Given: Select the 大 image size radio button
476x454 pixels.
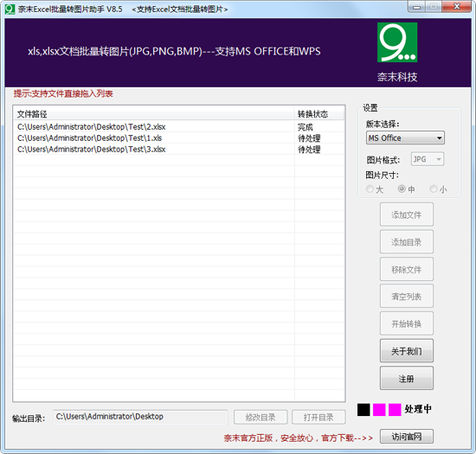Looking at the screenshot, I should coord(370,189).
